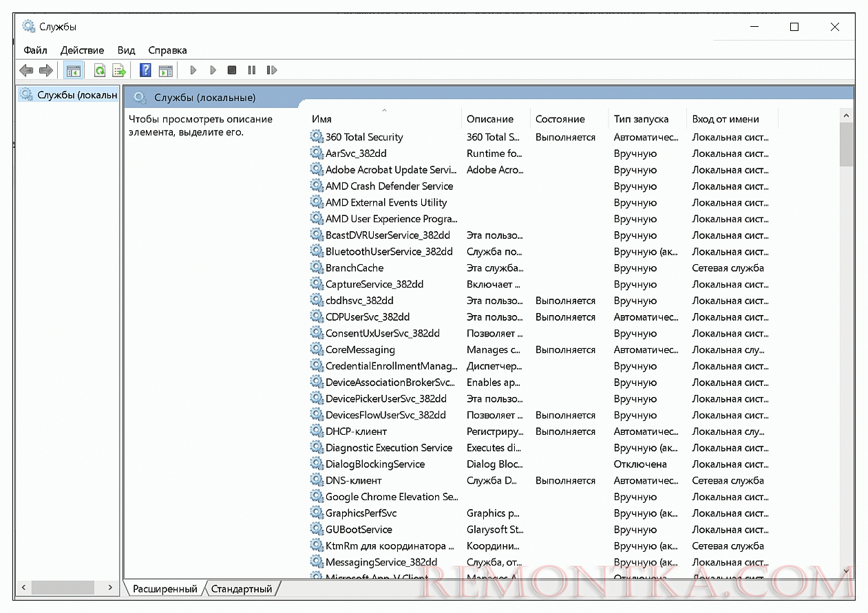The image size is (868, 613).
Task: Click the Restart service toolbar icon
Action: pyautogui.click(x=272, y=70)
